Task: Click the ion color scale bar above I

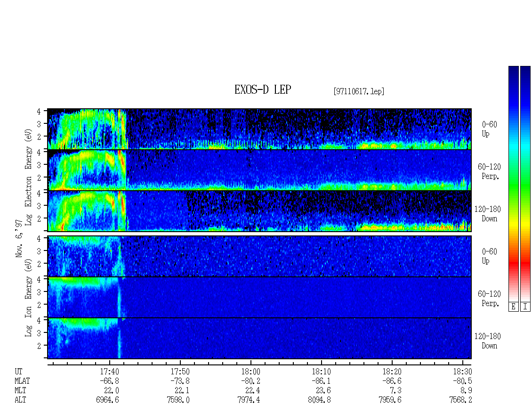Action: 525,184
